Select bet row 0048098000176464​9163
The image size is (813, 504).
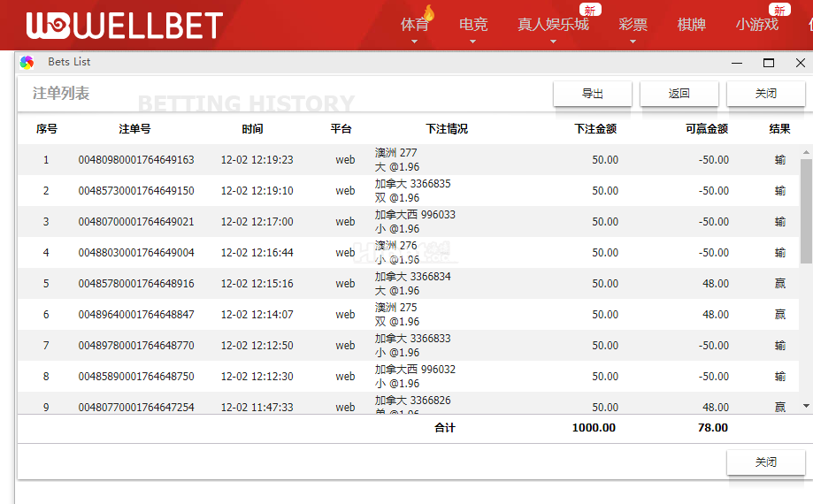(136, 160)
